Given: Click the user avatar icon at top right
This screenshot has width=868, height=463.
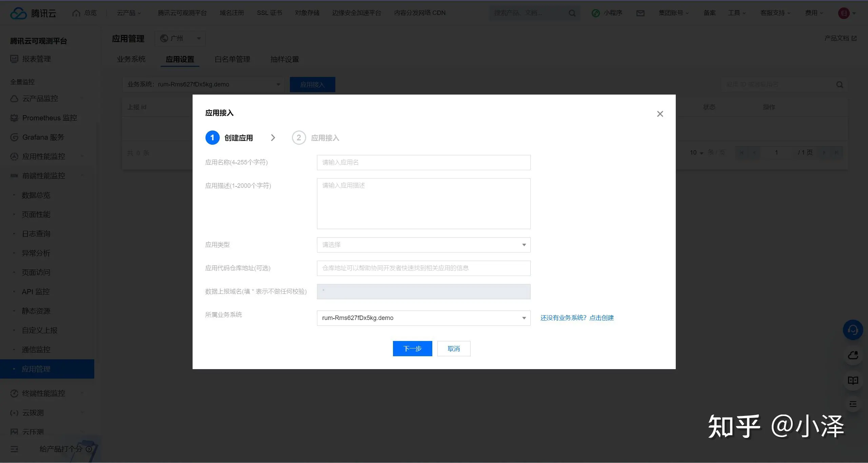Looking at the screenshot, I should pos(844,13).
